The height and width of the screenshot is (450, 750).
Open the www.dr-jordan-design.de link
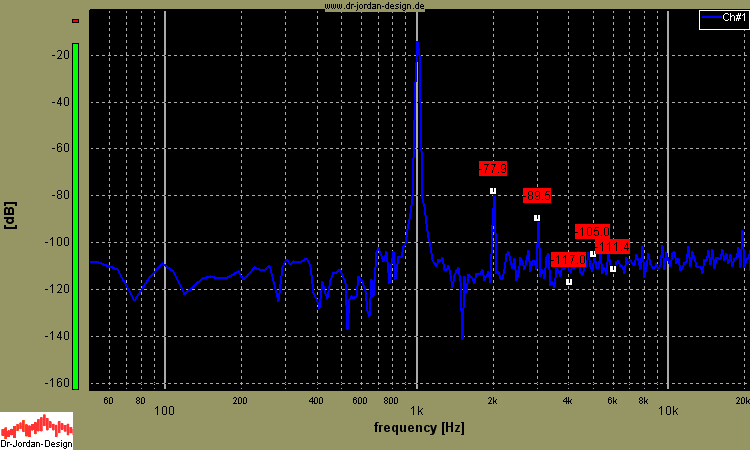(x=375, y=5)
